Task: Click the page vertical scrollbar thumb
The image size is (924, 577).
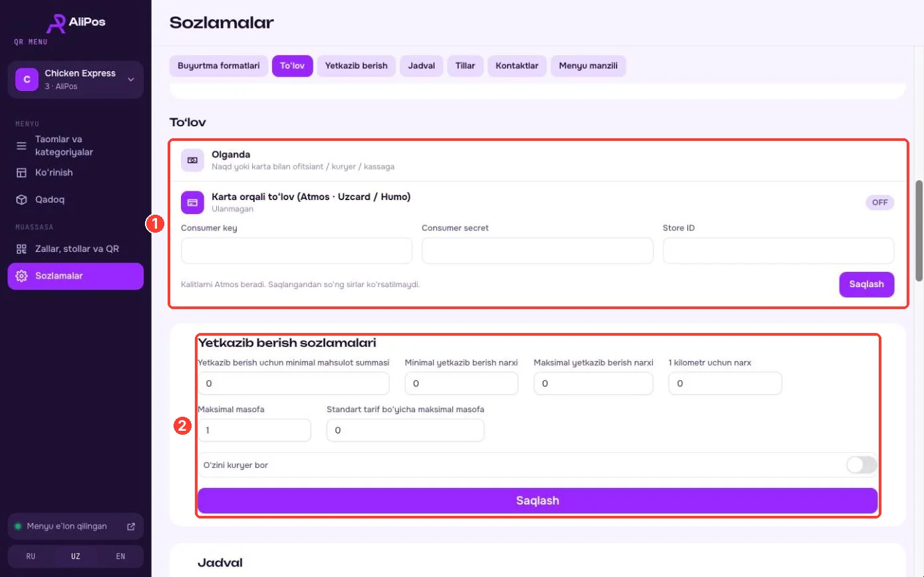Action: click(919, 230)
